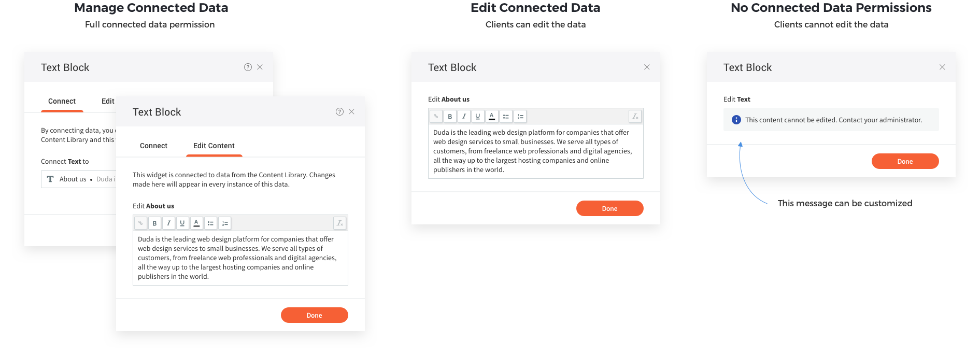This screenshot has height=355, width=980.
Task: Close the No Connected Data Permissions dialog
Action: (x=942, y=67)
